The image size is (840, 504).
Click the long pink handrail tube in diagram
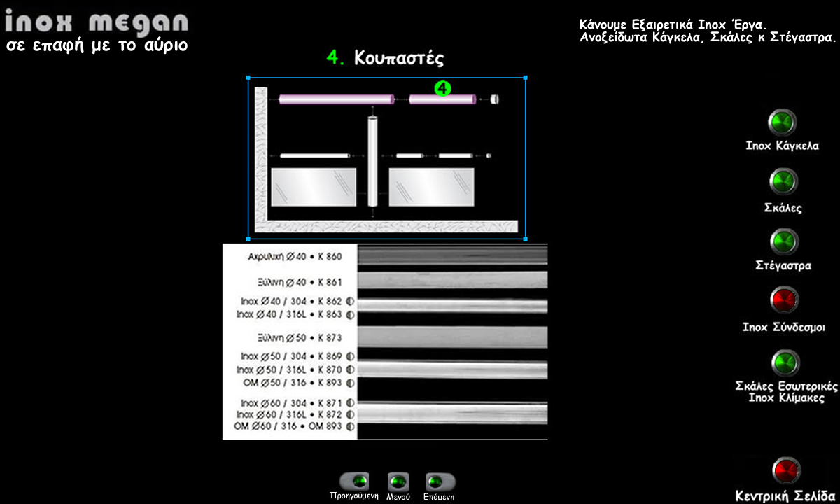(336, 99)
